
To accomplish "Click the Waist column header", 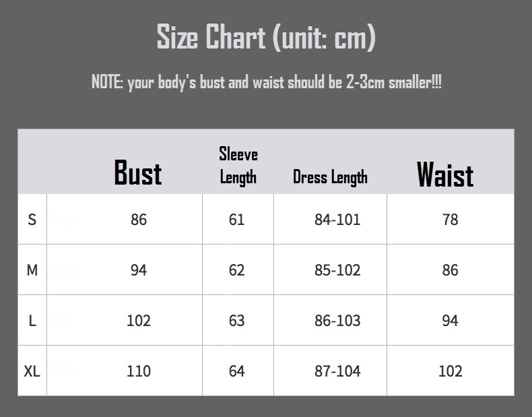I will [445, 174].
